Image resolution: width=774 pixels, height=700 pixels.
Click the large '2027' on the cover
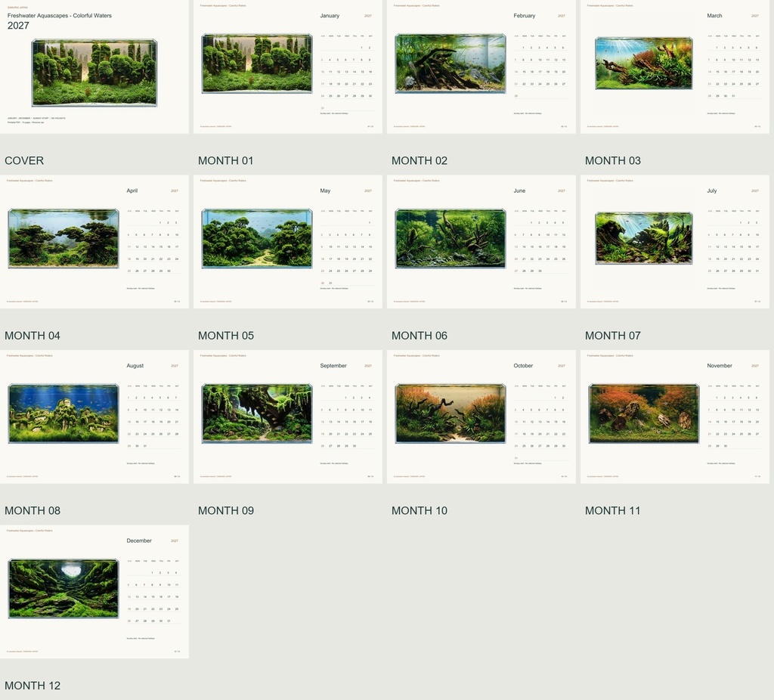(x=18, y=26)
